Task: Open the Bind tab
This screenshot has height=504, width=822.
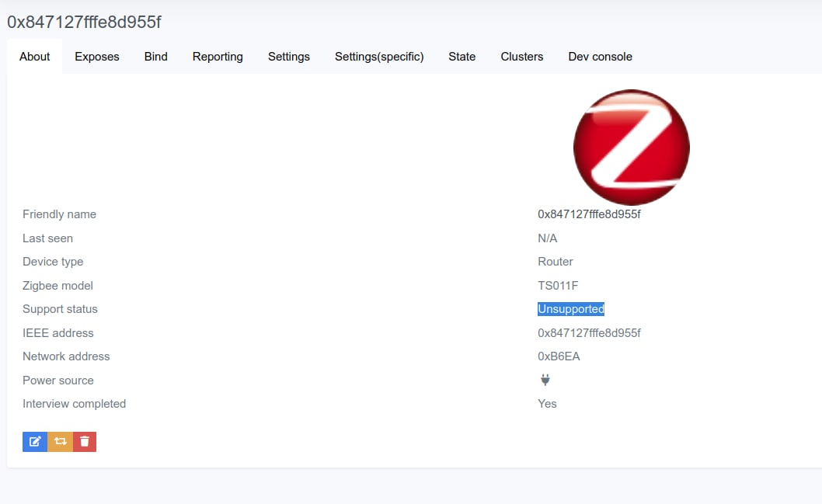Action: point(155,57)
